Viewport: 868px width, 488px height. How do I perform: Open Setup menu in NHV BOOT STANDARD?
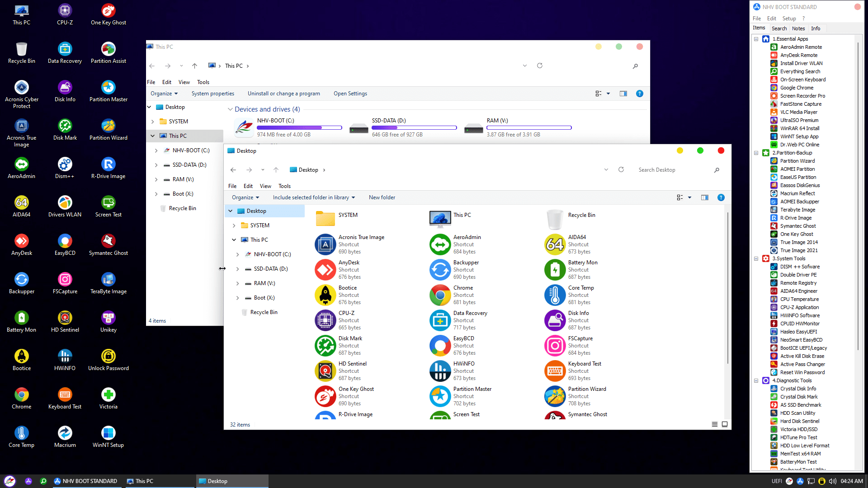789,19
